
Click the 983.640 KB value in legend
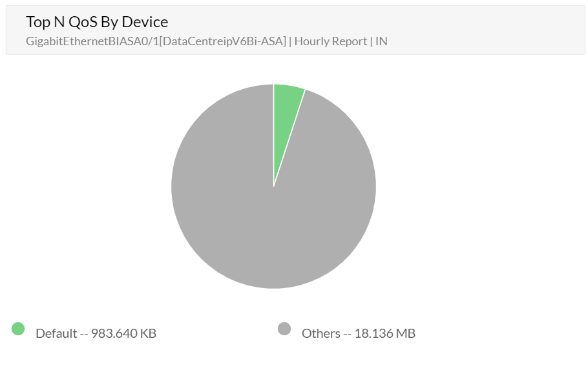(x=123, y=333)
